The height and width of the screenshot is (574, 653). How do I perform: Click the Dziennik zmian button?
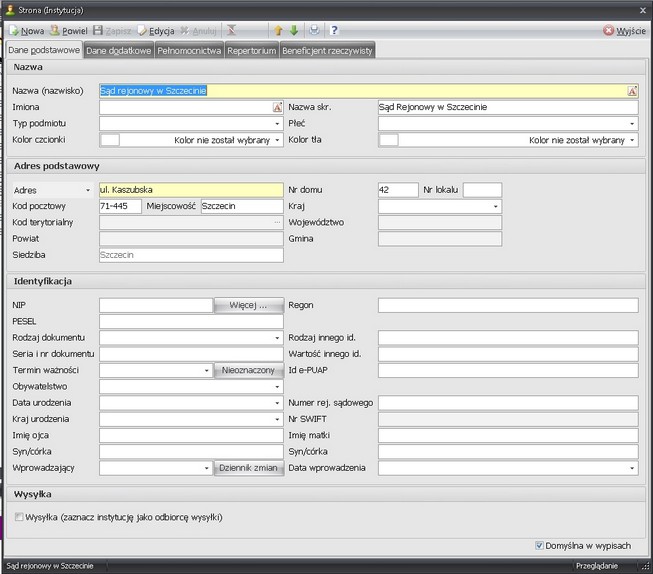tap(248, 468)
